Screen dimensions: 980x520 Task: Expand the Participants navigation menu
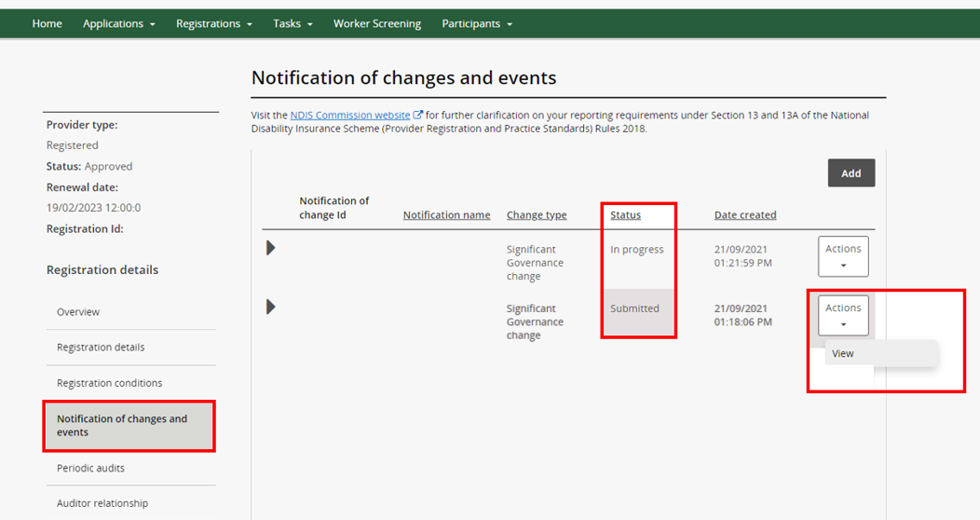point(477,23)
